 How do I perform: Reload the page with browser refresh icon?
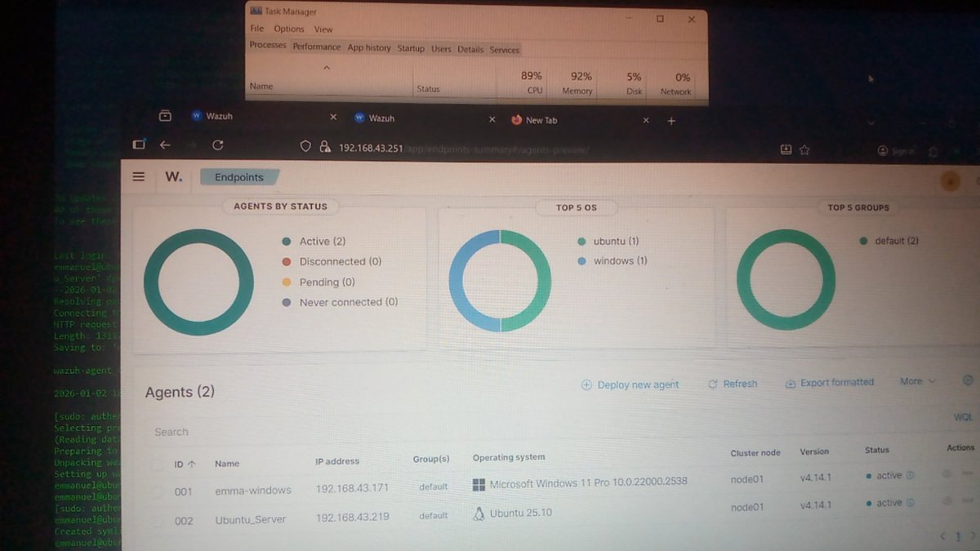click(217, 145)
